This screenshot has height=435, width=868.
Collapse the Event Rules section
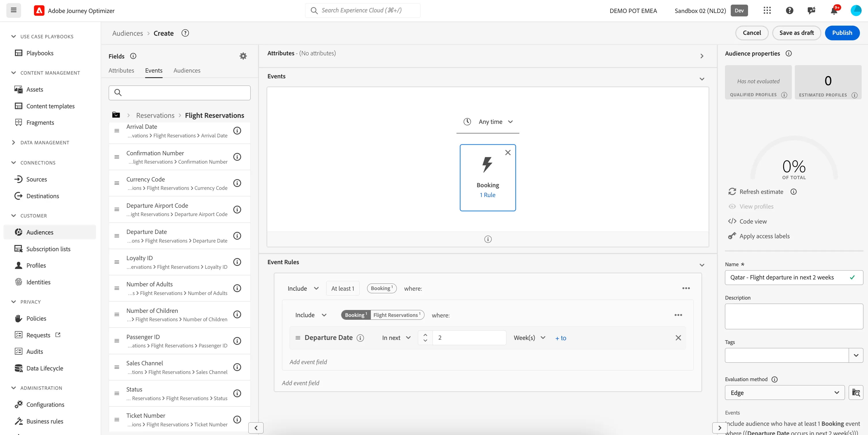coord(702,265)
